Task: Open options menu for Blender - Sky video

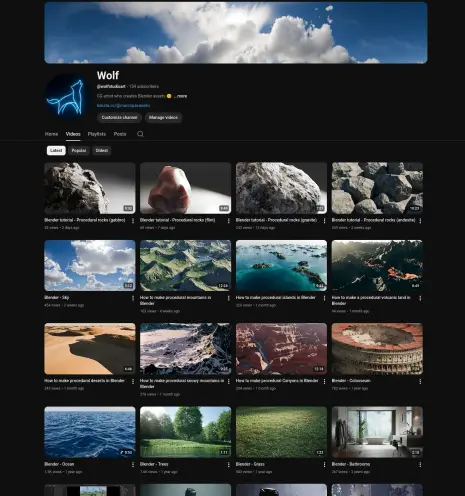Action: pos(133,298)
